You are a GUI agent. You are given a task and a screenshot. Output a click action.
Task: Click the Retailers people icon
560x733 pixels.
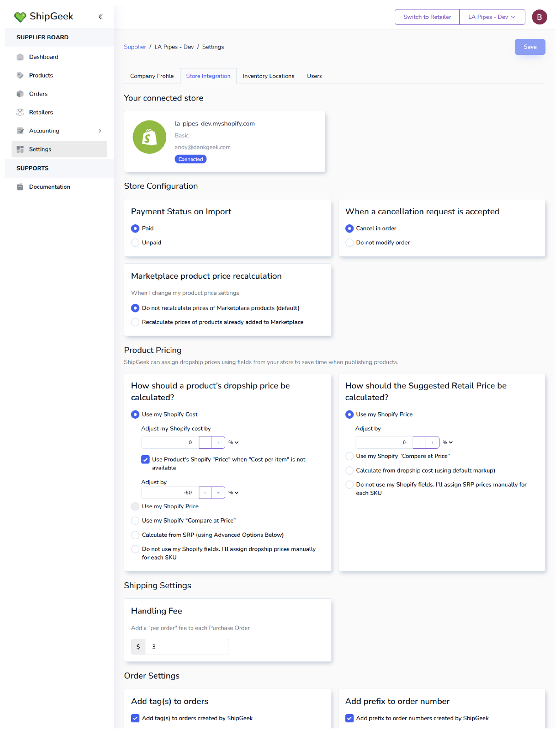tap(20, 112)
